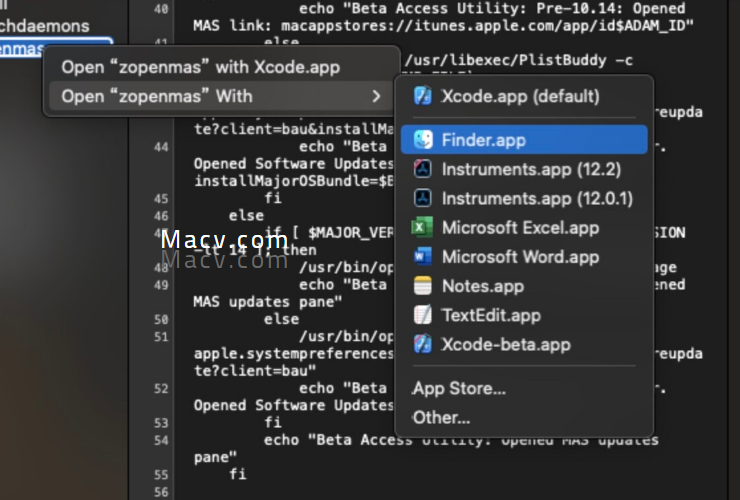Click the TextEdit.app icon
This screenshot has height=500, width=740.
click(422, 315)
